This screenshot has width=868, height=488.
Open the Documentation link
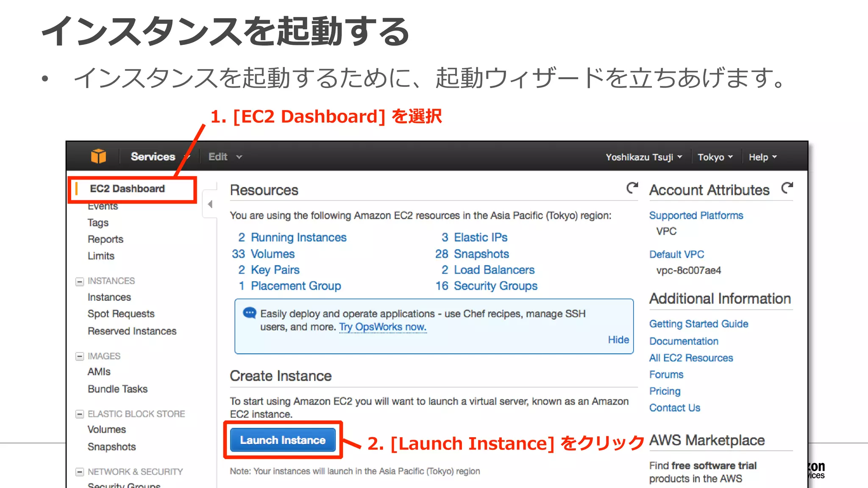[684, 341]
